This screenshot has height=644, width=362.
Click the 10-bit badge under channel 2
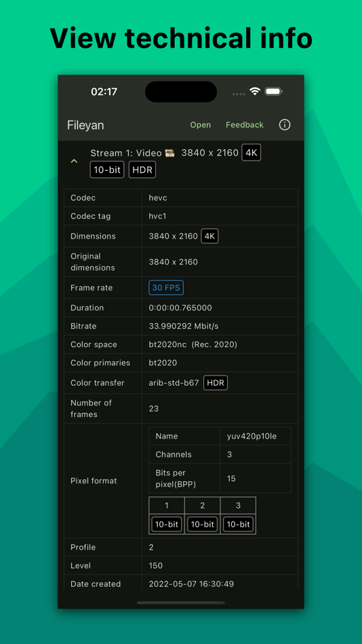click(x=202, y=524)
